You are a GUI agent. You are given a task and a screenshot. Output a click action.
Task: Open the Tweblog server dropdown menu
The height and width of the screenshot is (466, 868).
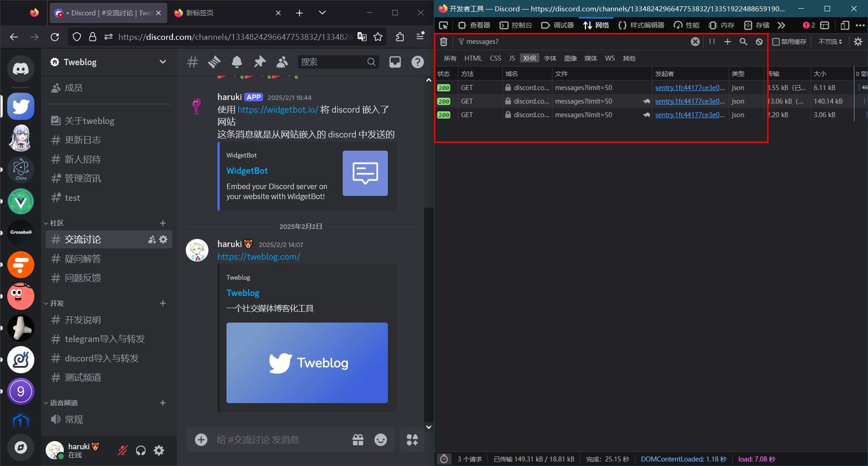click(163, 62)
